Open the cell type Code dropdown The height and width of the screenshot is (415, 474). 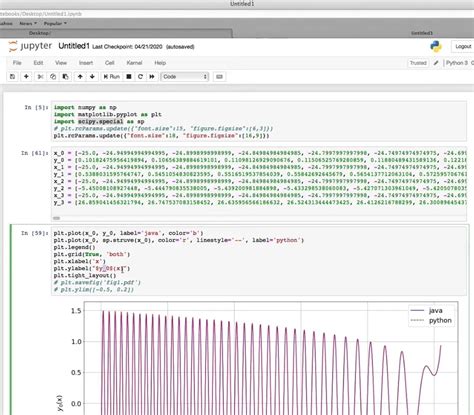point(185,77)
